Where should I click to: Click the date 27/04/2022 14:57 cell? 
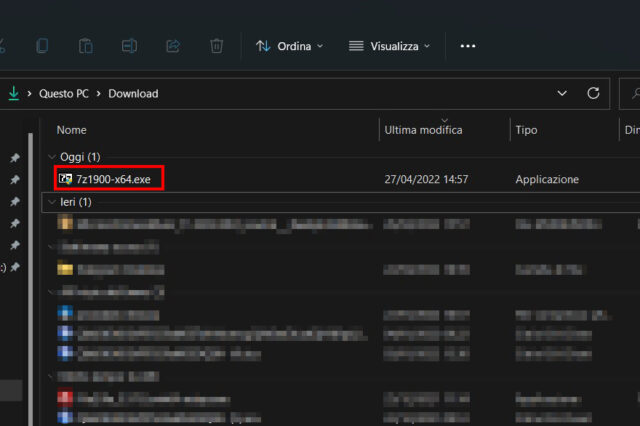pos(426,179)
